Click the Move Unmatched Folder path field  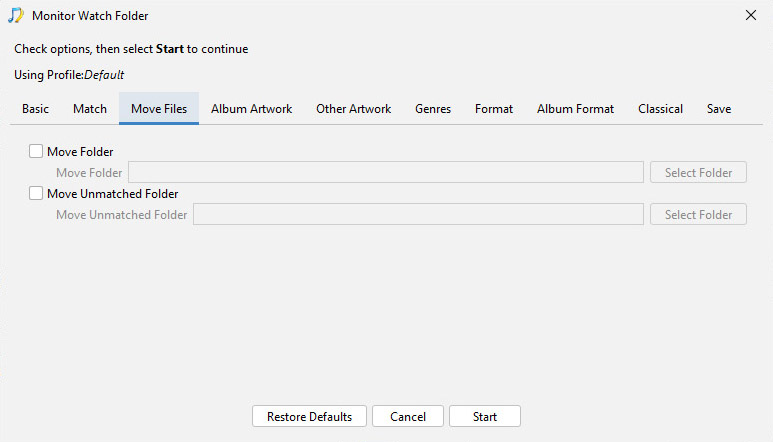coord(418,214)
